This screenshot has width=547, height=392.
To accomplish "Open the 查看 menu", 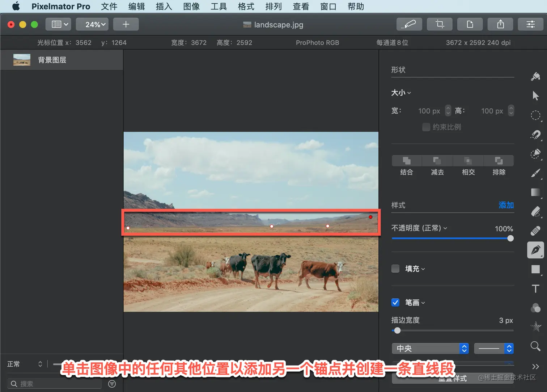I will (x=301, y=6).
